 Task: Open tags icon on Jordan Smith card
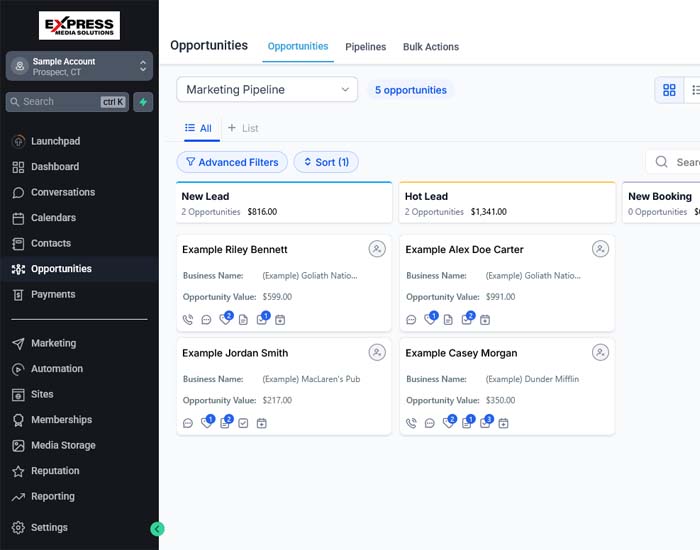207,422
